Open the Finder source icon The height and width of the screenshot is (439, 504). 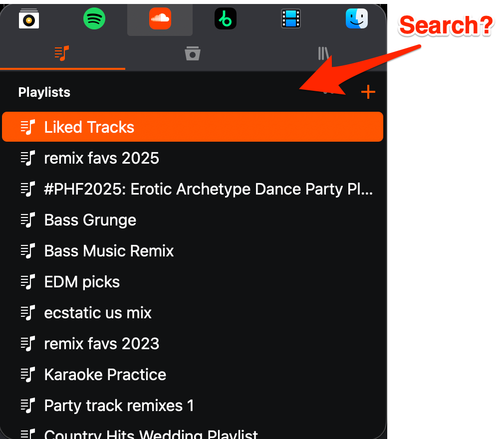[356, 19]
